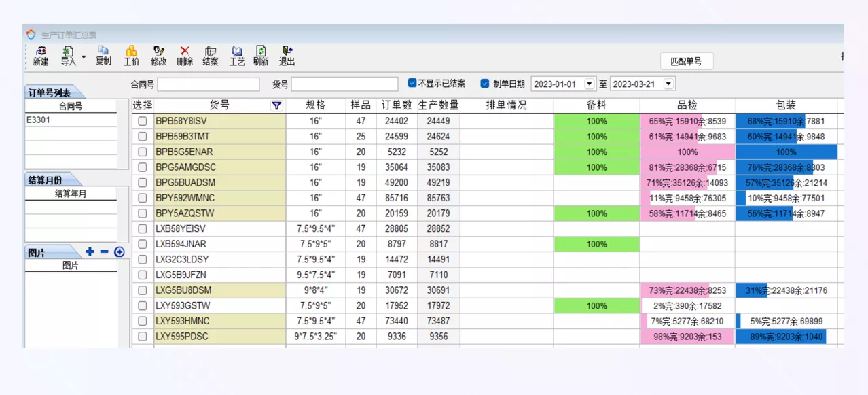Click the circled plus icon in 图片 panel
Viewport: 868px width, 395px height.
[120, 252]
